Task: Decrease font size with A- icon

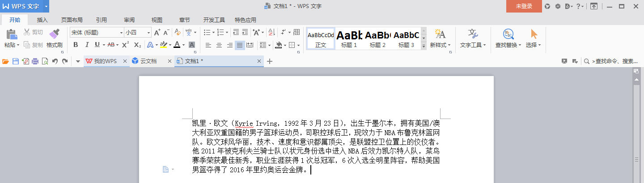Action: tap(166, 32)
